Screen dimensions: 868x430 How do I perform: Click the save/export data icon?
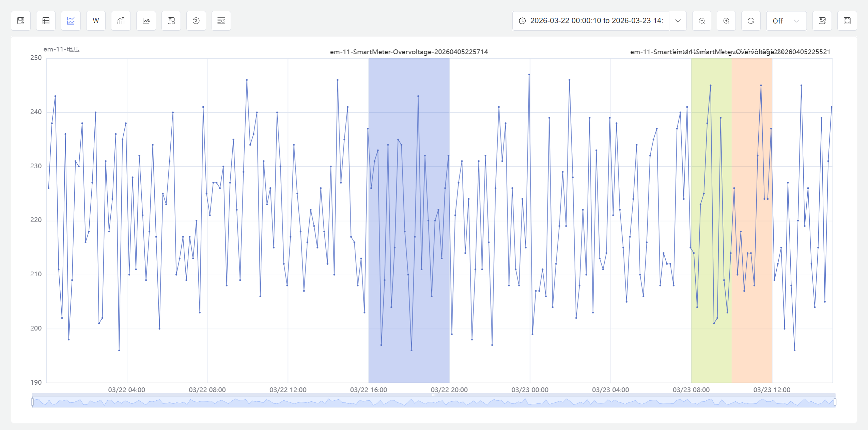pos(21,21)
